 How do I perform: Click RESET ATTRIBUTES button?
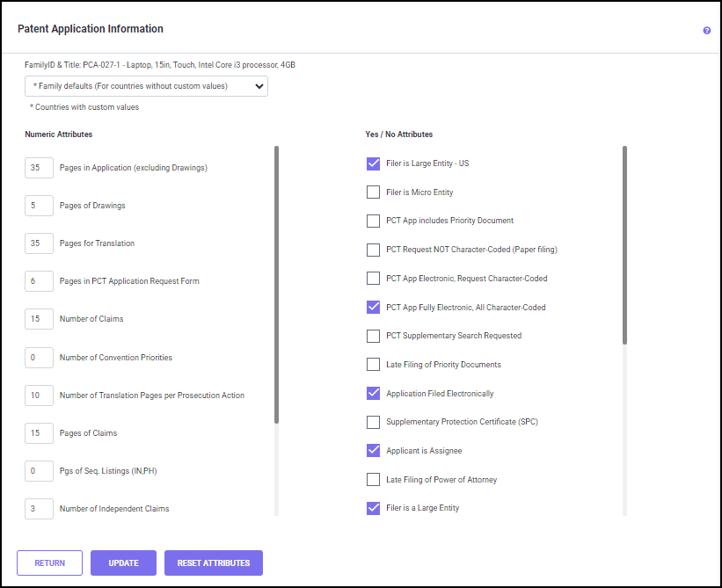click(x=214, y=563)
